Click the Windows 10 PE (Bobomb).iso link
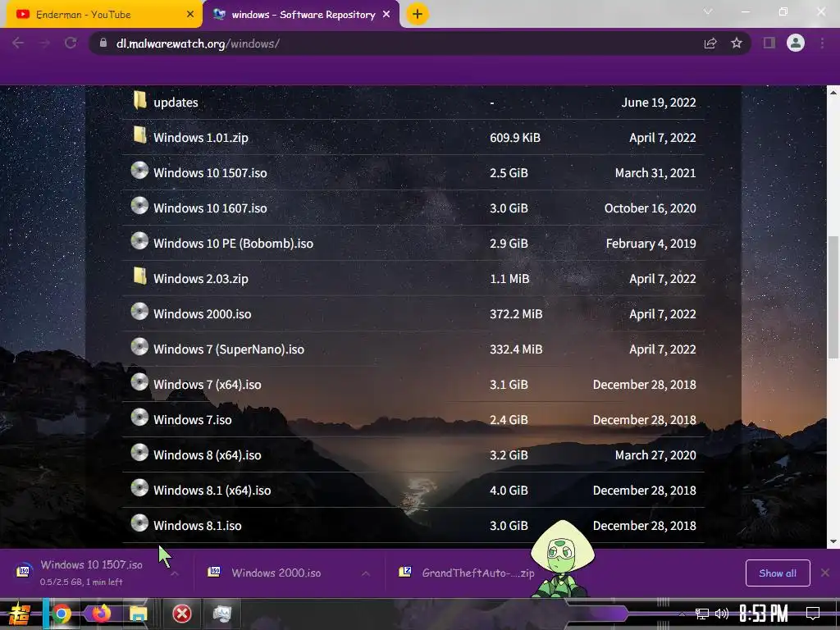The image size is (840, 630). click(233, 244)
